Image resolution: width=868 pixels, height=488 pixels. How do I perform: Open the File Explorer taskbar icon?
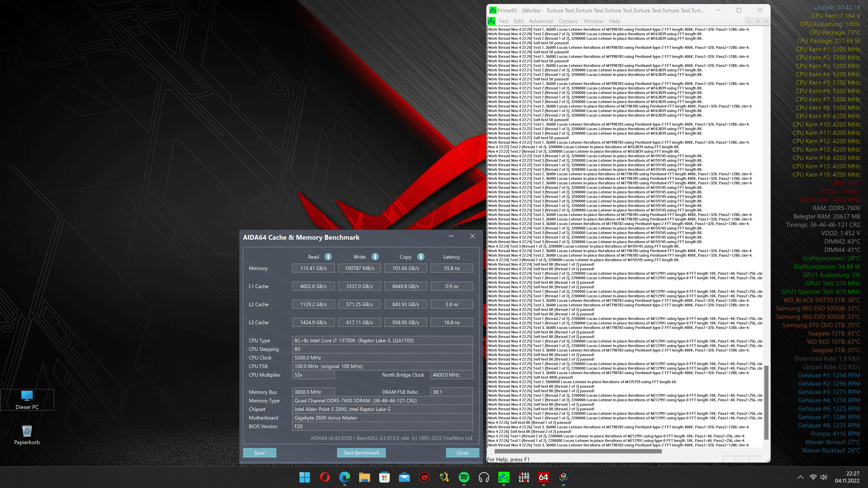[x=364, y=477]
